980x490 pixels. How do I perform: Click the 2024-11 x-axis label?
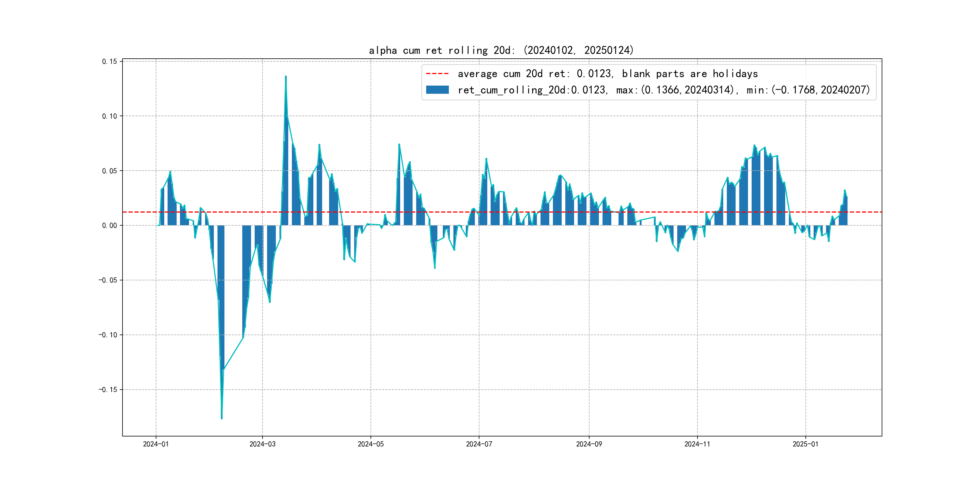pyautogui.click(x=697, y=444)
